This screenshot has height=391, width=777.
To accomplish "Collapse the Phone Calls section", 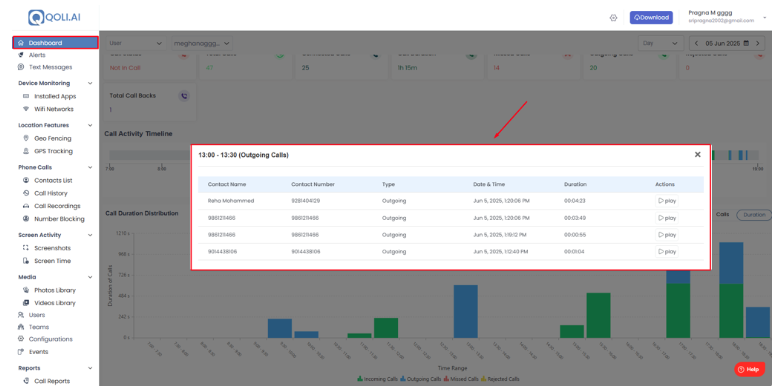I will coord(90,168).
